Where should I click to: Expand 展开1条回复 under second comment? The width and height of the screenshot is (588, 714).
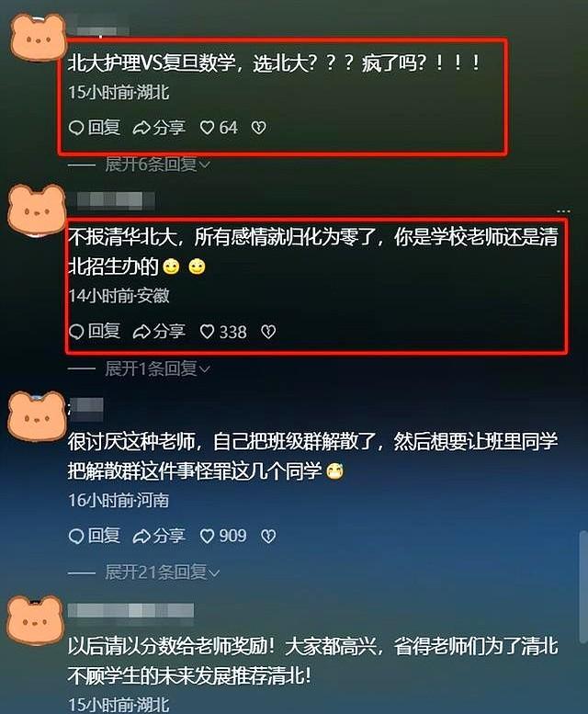click(x=157, y=368)
